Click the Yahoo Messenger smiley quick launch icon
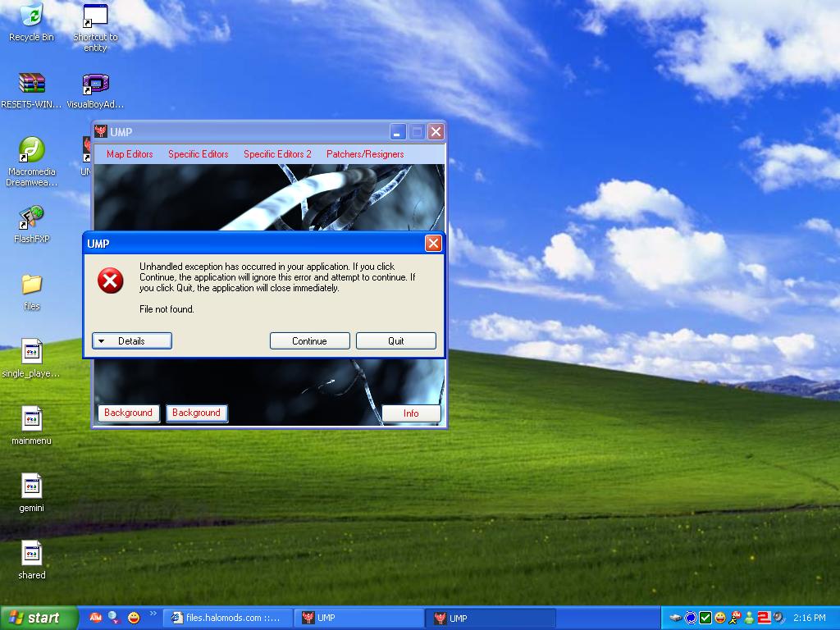840x630 pixels. (134, 618)
